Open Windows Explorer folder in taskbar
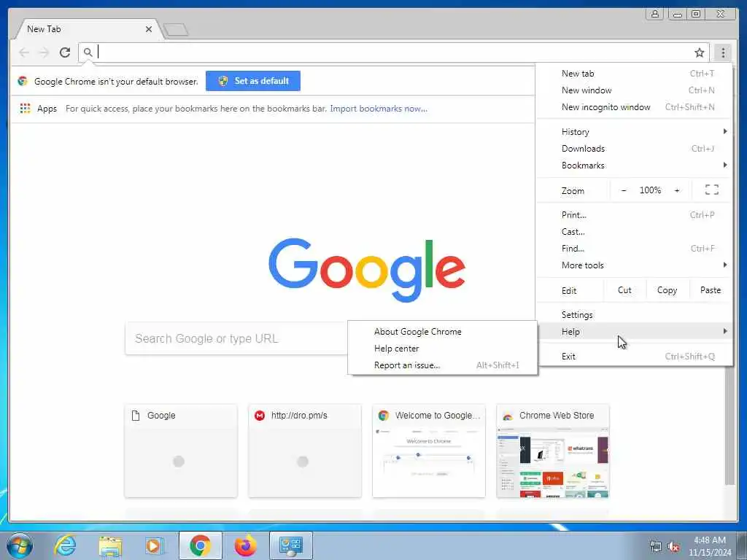 pyautogui.click(x=110, y=545)
